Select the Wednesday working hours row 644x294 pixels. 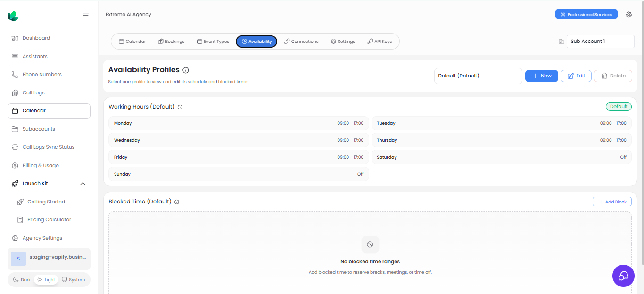pyautogui.click(x=239, y=140)
